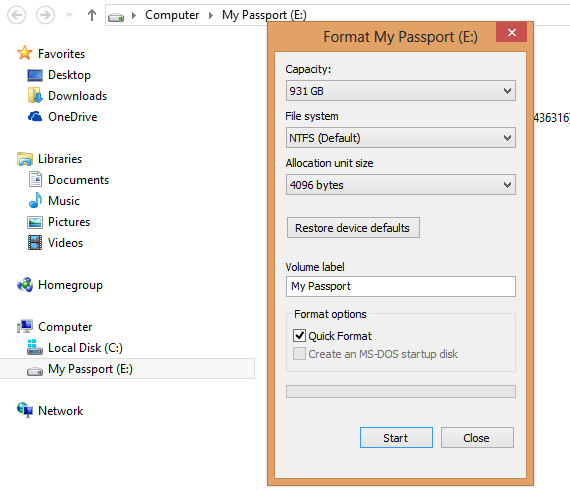Image resolution: width=570 pixels, height=490 pixels.
Task: Open the recent locations dropdown arrow
Action: click(x=69, y=15)
